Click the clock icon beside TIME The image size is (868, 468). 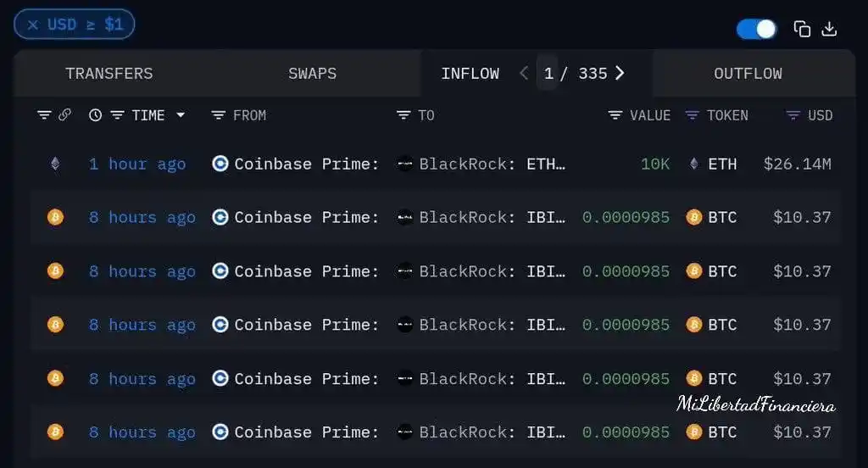pos(95,114)
